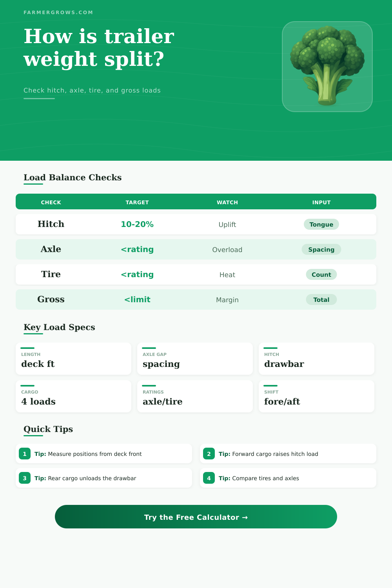Click the Try the Free Calculator button
Viewport: 392px width, 588px height.
coord(196,517)
